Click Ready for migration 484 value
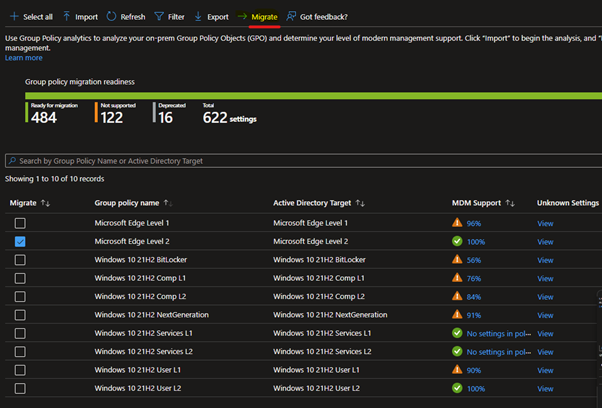 [x=44, y=117]
